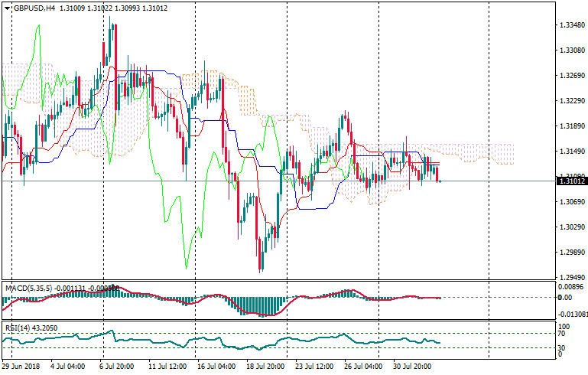588x375 pixels.
Task: Click the 29 Jun 2018 date label
Action: (21, 367)
